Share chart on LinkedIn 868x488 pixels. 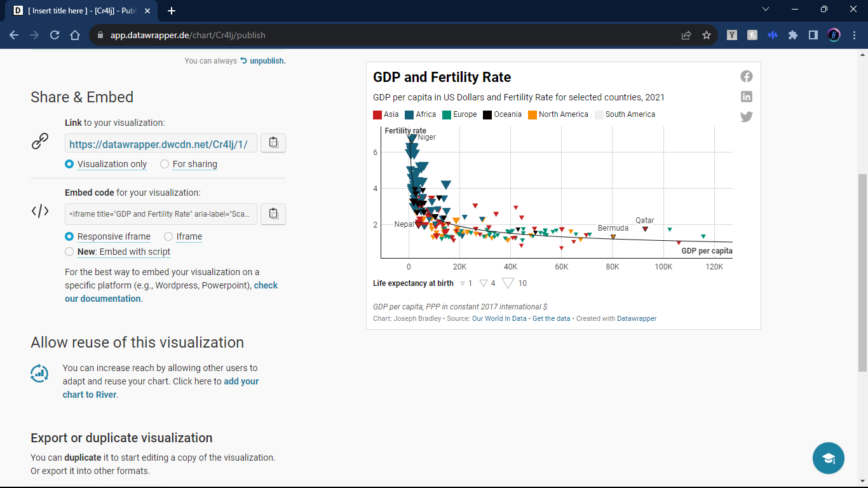[747, 97]
